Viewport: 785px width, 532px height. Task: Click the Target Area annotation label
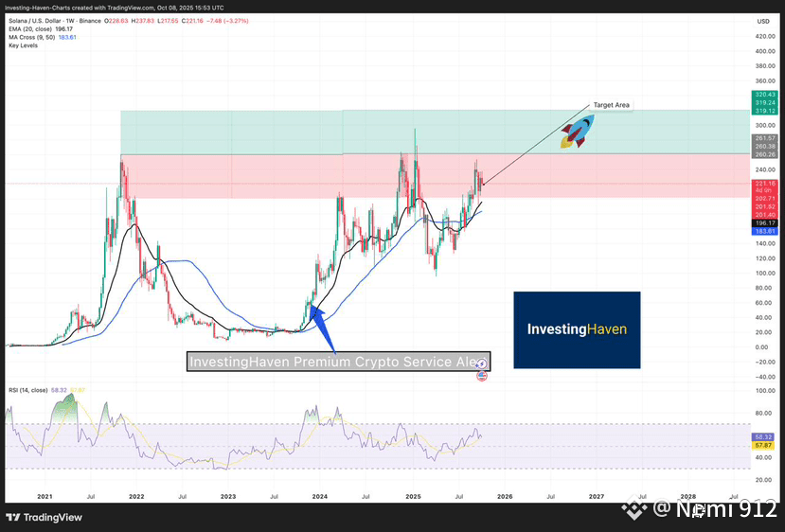pyautogui.click(x=612, y=105)
